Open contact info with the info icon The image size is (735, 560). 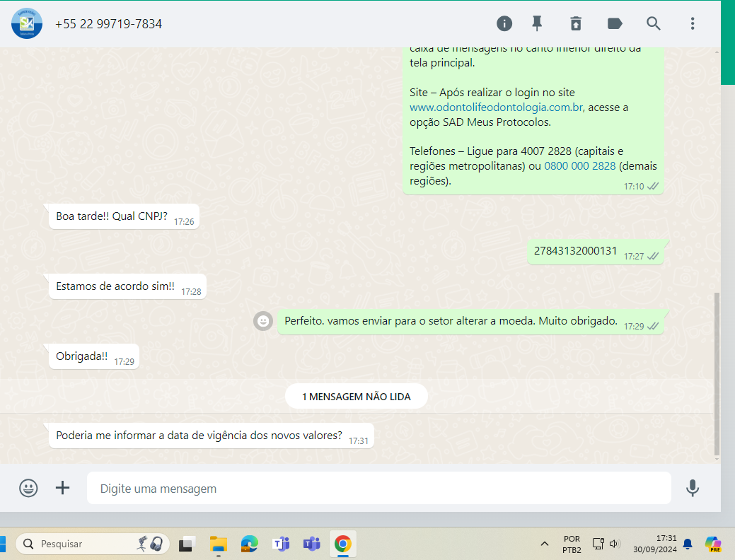coord(504,23)
